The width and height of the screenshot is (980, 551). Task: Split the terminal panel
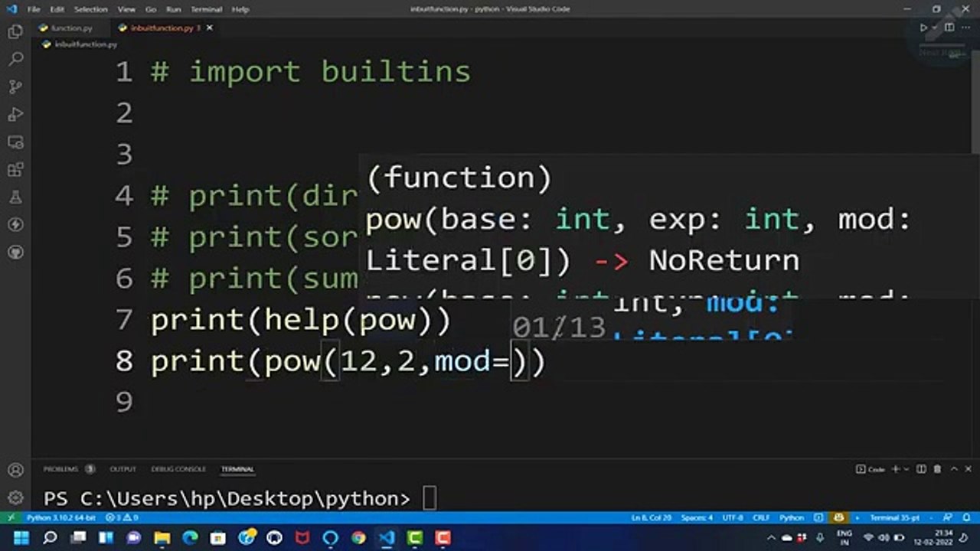coord(921,469)
